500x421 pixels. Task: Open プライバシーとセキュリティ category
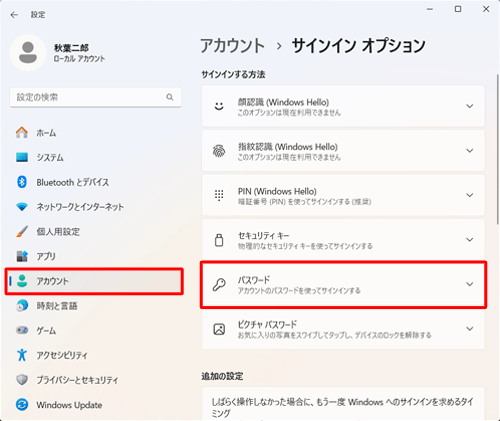coord(77,380)
